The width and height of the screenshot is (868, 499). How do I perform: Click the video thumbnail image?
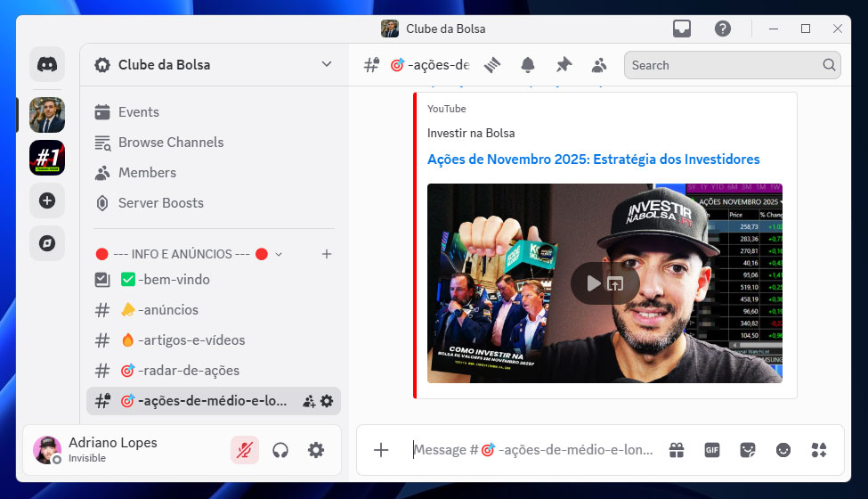pyautogui.click(x=604, y=283)
